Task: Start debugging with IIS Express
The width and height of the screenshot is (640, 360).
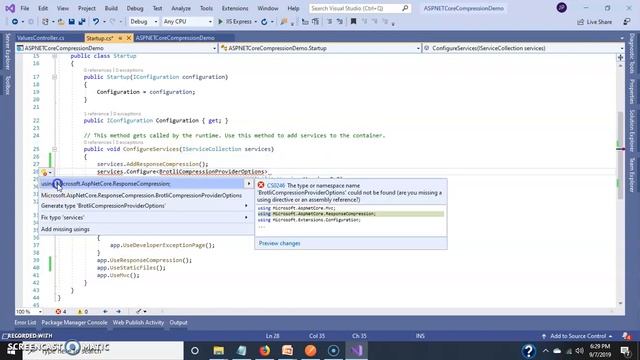Action: pos(235,22)
